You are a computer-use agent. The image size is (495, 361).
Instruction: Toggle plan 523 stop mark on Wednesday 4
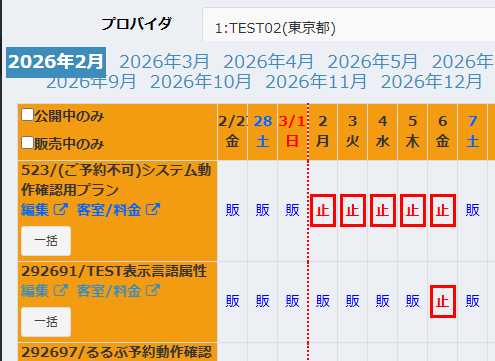coord(383,211)
